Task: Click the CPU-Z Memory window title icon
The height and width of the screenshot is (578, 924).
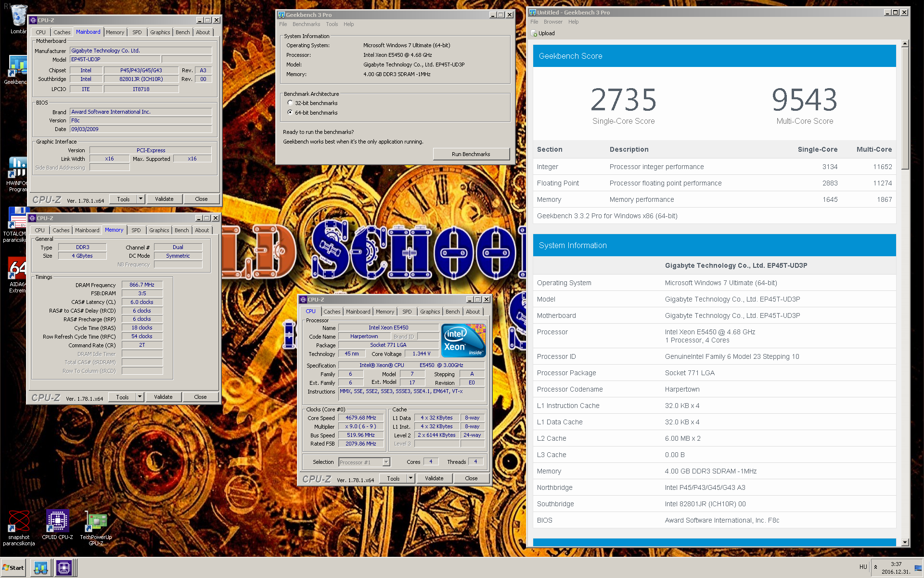Action: (x=32, y=218)
